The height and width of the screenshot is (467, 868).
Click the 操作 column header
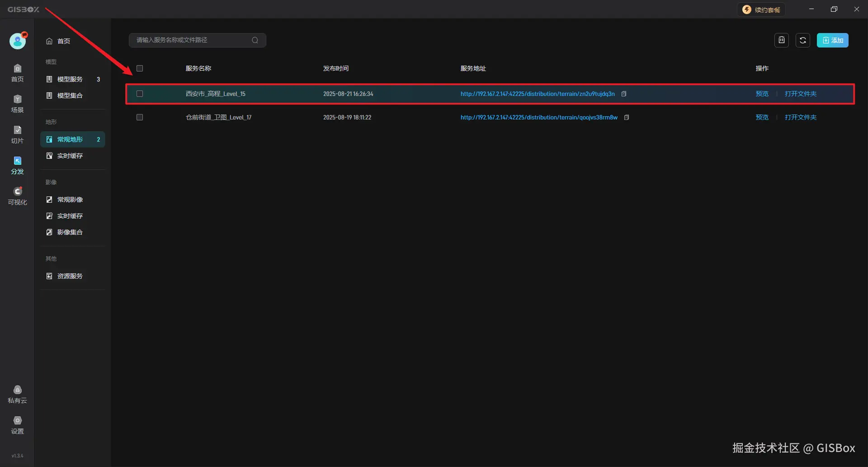[x=762, y=69]
